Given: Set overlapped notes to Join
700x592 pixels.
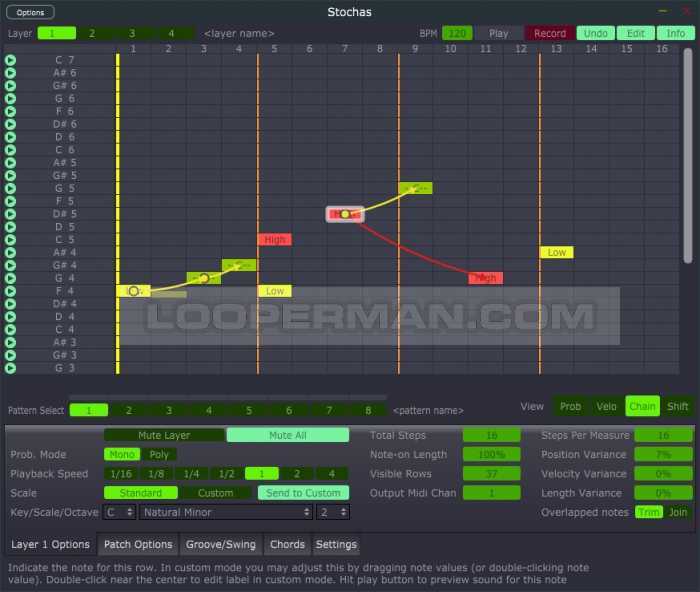Looking at the screenshot, I should coord(678,512).
